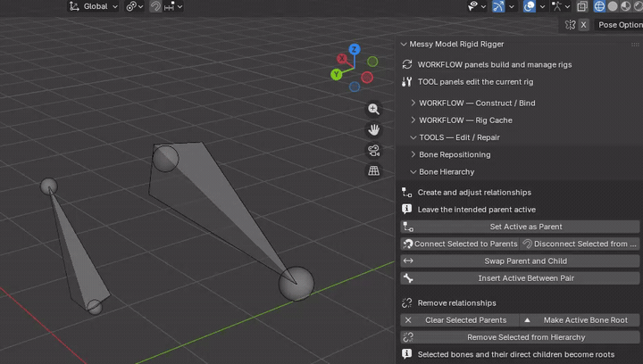Click the negative Y green circle on gizmo

click(x=372, y=62)
